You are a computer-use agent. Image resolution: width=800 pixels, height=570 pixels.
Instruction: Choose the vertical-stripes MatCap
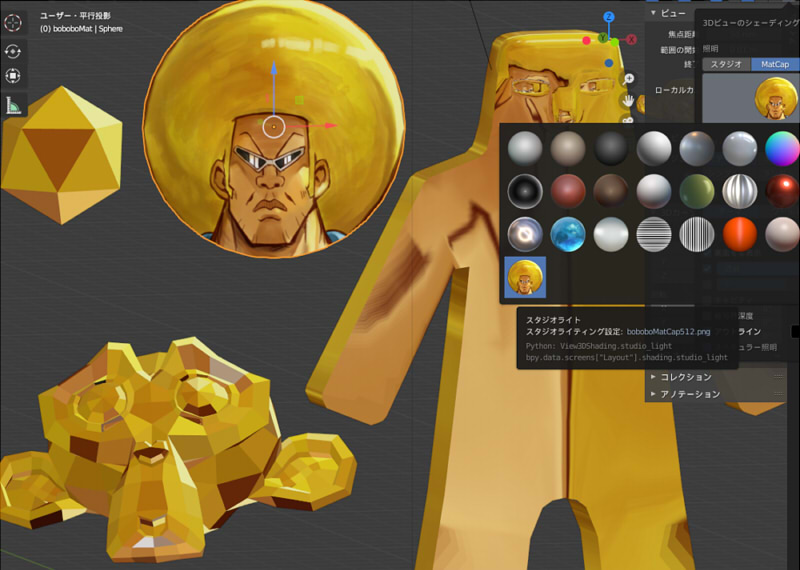click(x=696, y=234)
